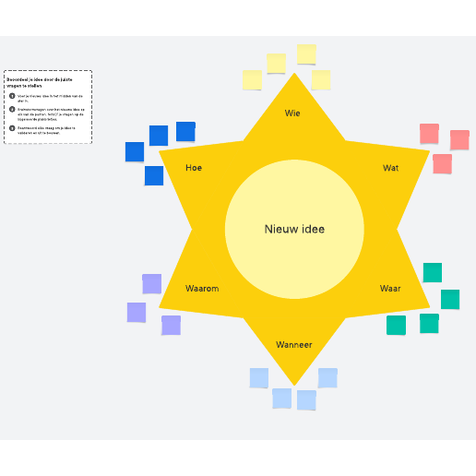Select the leftmost green sticky note
The width and height of the screenshot is (476, 476).
[x=396, y=325]
